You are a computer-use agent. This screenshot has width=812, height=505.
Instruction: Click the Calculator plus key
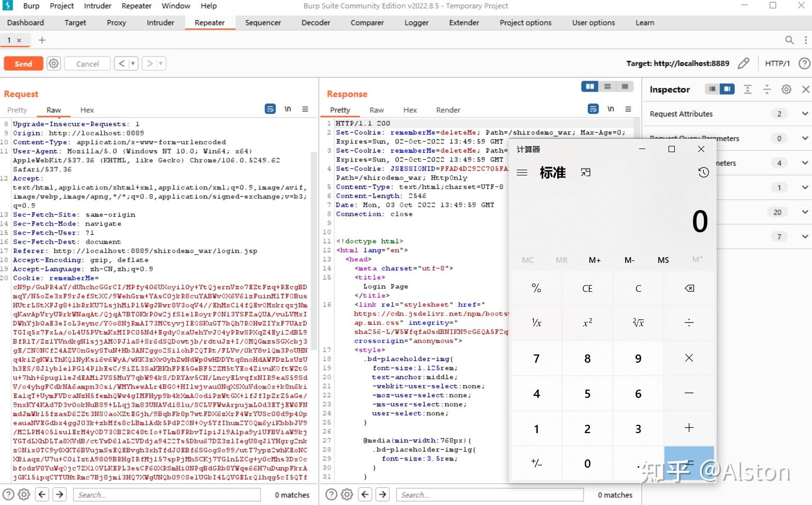pyautogui.click(x=689, y=428)
